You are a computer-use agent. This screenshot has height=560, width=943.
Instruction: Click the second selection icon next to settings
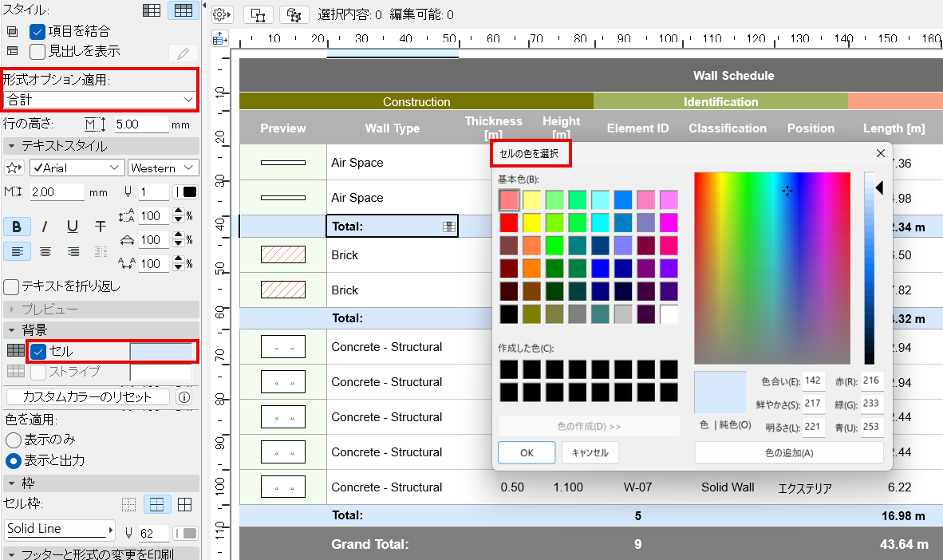pos(294,15)
